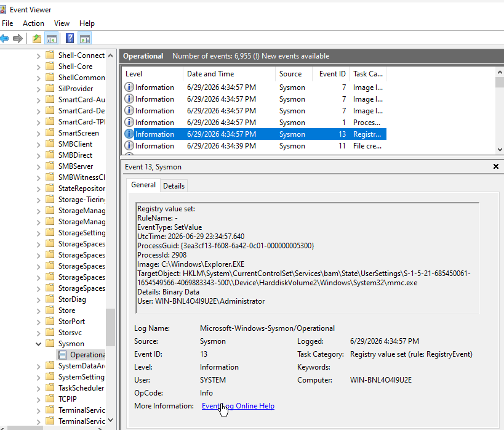Select the first Image load event ID 7 row
The width and height of the screenshot is (504, 430).
(255, 87)
